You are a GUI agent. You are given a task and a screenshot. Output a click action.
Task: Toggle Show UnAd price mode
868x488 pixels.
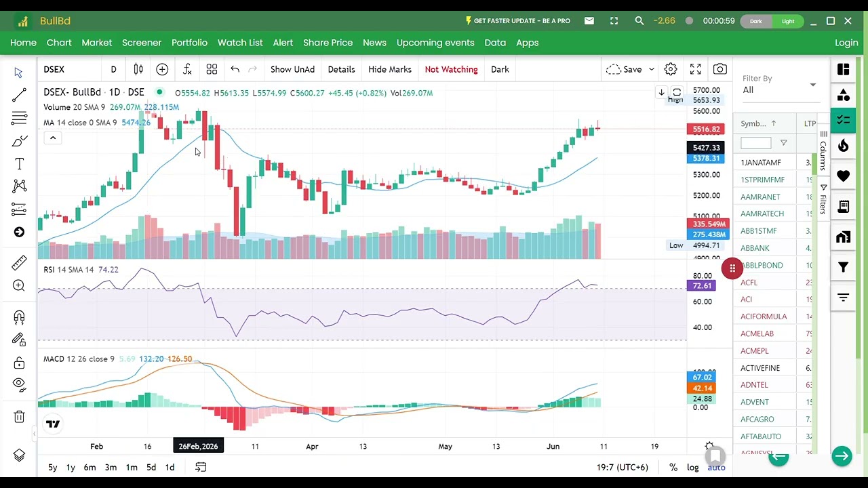click(292, 69)
